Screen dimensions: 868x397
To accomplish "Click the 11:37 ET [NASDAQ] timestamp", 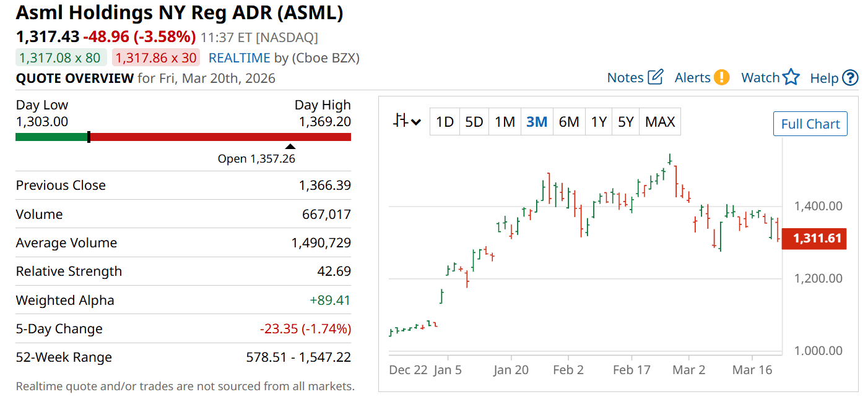I will click(x=259, y=38).
